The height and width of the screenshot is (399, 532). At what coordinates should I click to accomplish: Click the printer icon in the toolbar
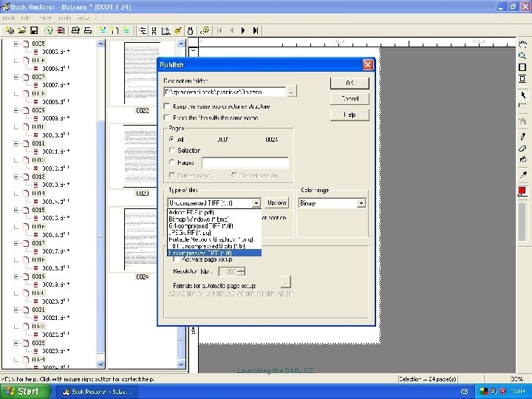click(x=75, y=30)
